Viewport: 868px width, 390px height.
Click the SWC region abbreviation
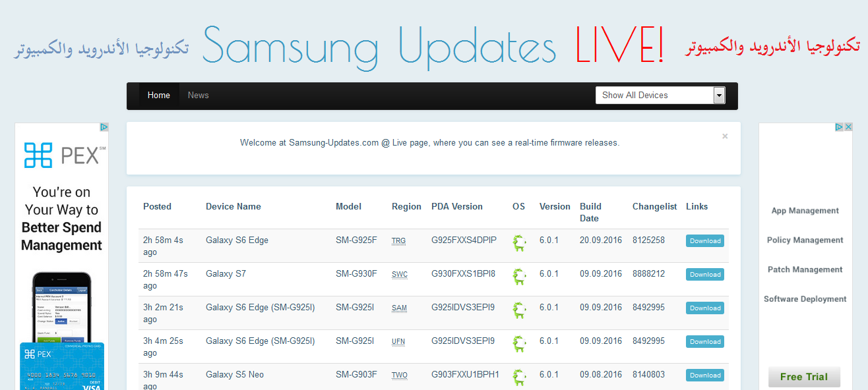(x=400, y=275)
